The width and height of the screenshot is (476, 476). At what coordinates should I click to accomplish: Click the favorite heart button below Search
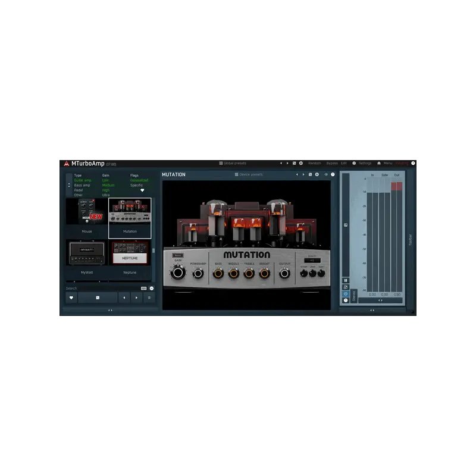(x=71, y=298)
